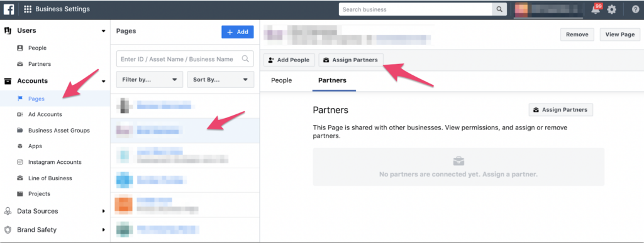Viewport: 644px width, 243px height.
Task: Open Business Asset Groups
Action: pos(58,131)
